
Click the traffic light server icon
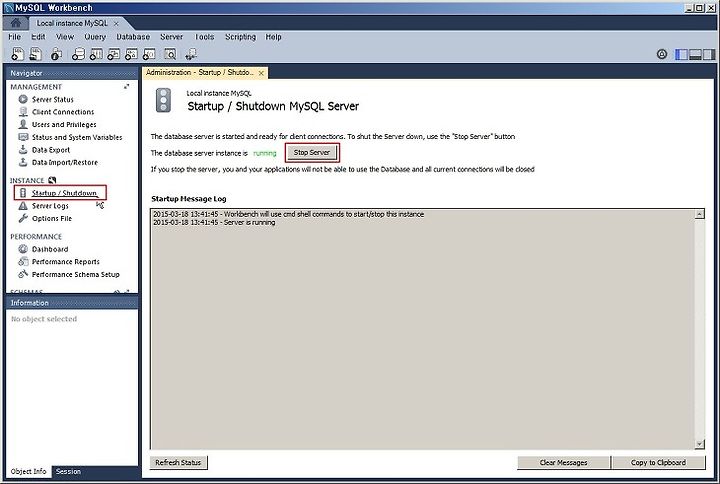click(x=163, y=101)
